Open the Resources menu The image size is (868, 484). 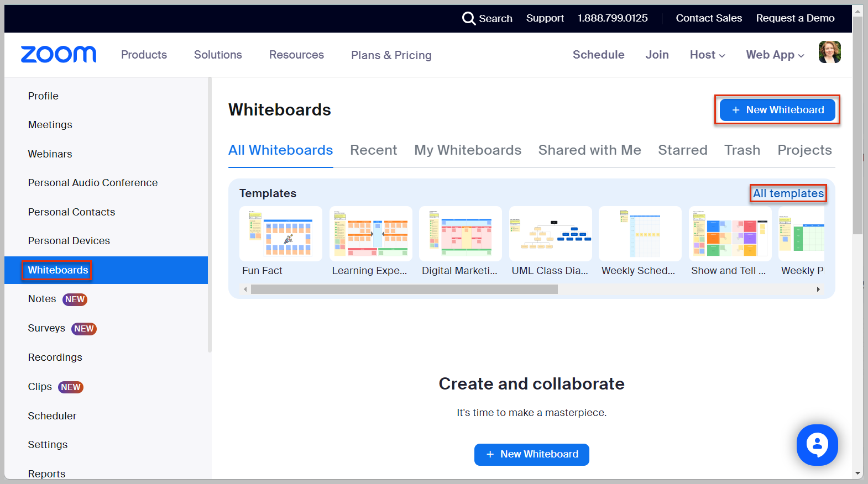click(296, 55)
